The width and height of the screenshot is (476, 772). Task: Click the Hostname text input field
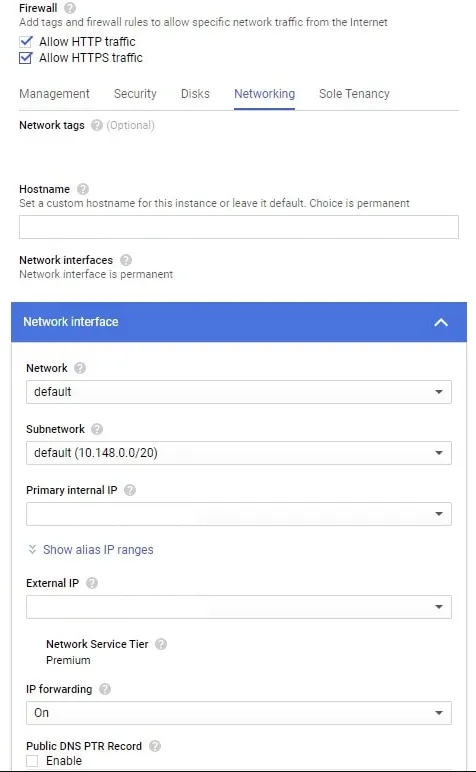pos(239,227)
